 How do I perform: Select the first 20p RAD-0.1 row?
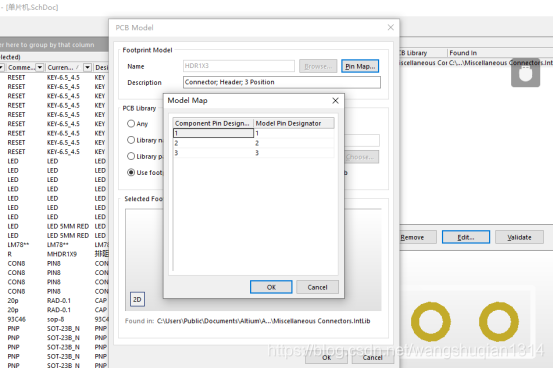55,300
